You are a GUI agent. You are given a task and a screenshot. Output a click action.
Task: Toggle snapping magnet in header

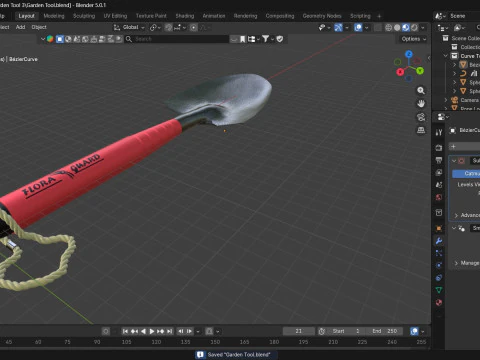click(169, 27)
